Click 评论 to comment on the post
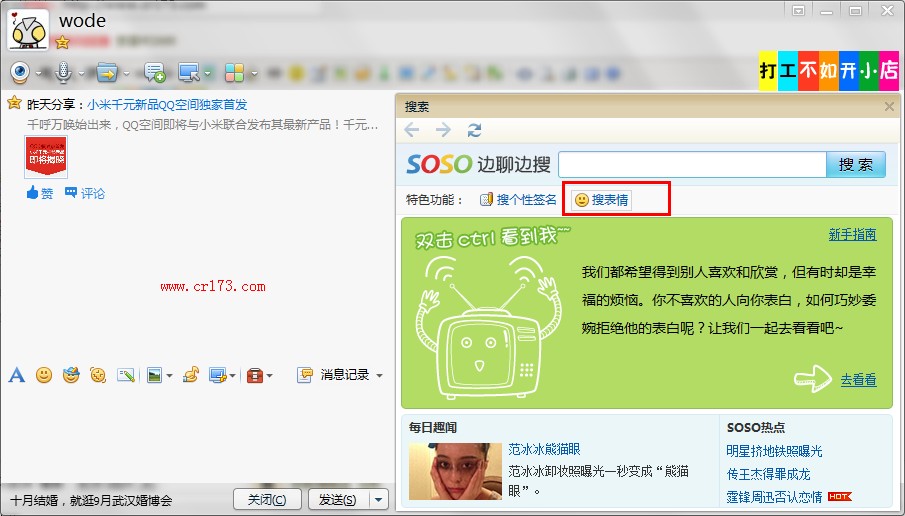 85,193
